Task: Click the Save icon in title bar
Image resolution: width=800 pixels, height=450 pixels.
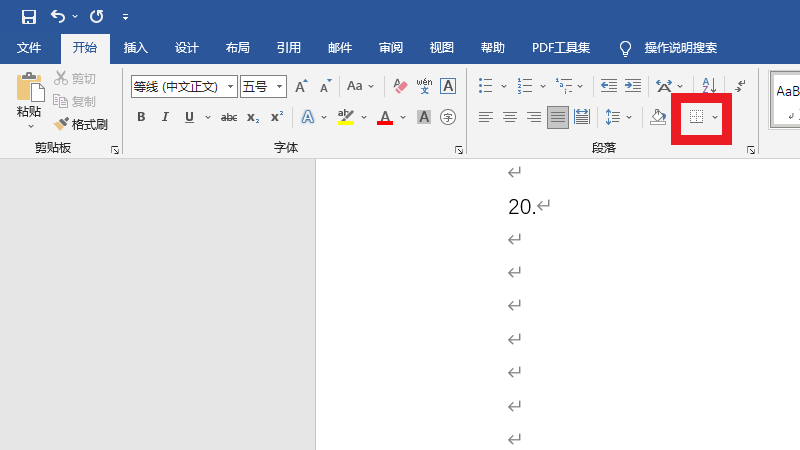Action: (x=29, y=17)
